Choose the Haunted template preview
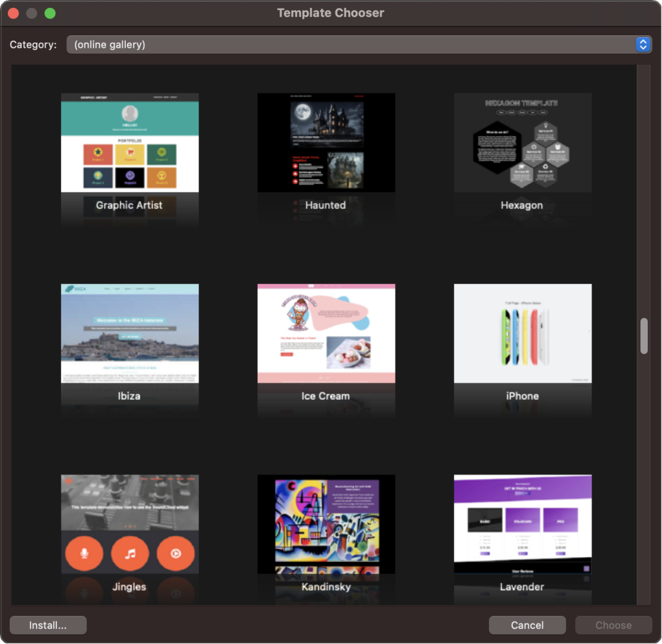The width and height of the screenshot is (662, 644). (326, 143)
